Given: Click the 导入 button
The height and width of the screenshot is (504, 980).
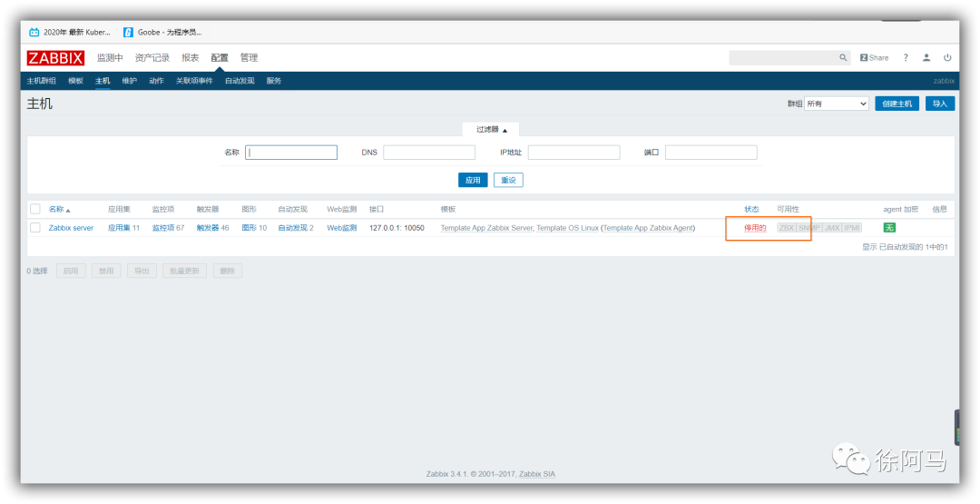Looking at the screenshot, I should 940,104.
